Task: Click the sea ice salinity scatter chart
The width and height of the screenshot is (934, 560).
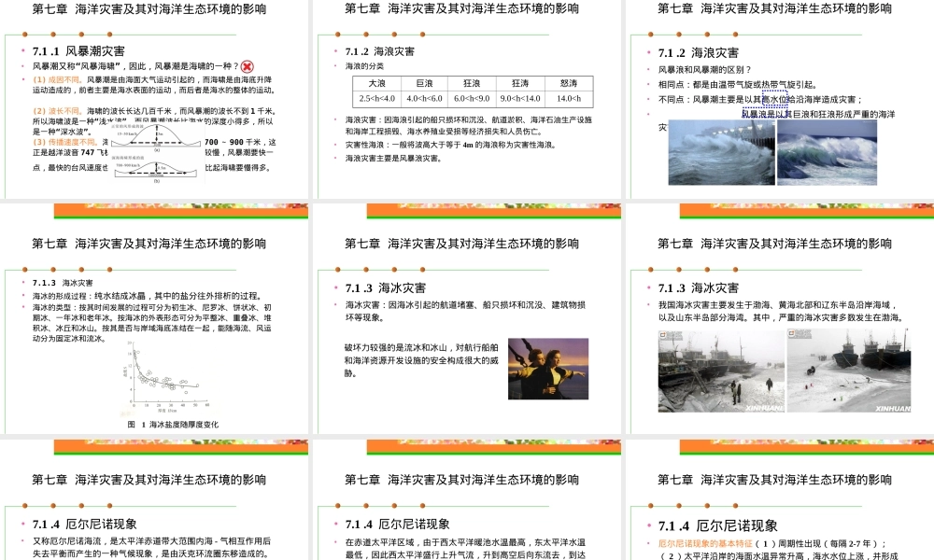Action: click(167, 377)
